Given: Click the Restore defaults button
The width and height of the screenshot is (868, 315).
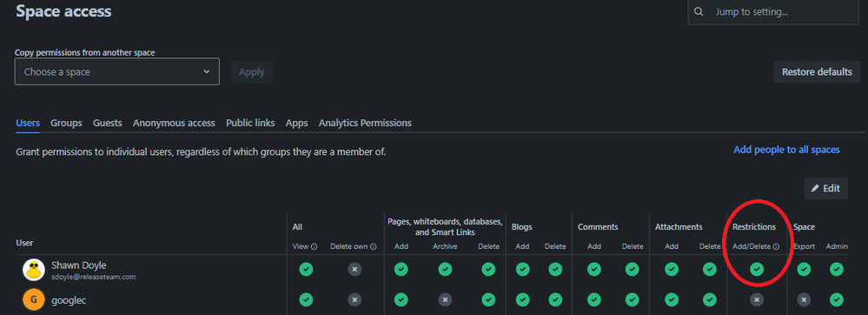Looking at the screenshot, I should coord(817,72).
